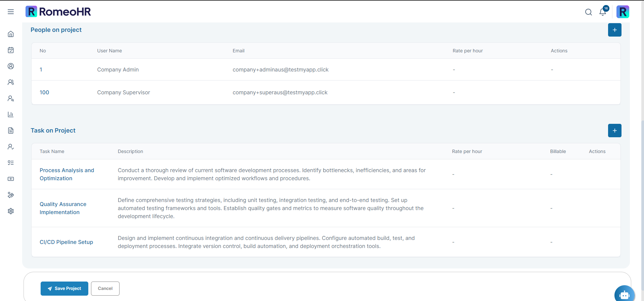The width and height of the screenshot is (644, 301).
Task: Click the Quality Assurance description text
Action: 271,208
